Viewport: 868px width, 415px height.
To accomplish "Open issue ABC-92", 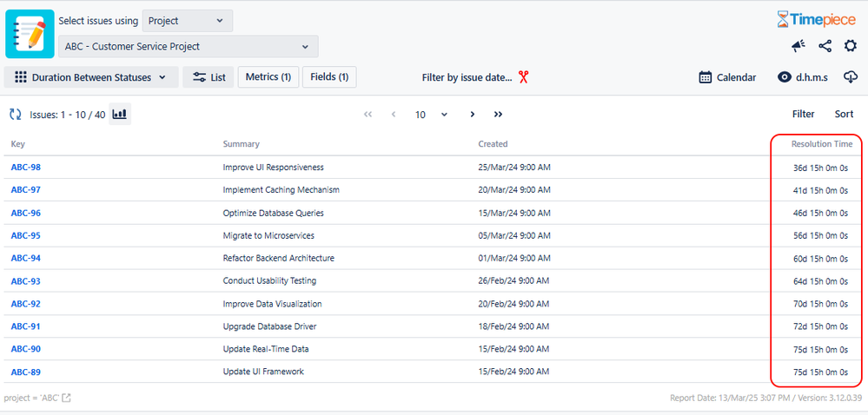I will point(25,304).
